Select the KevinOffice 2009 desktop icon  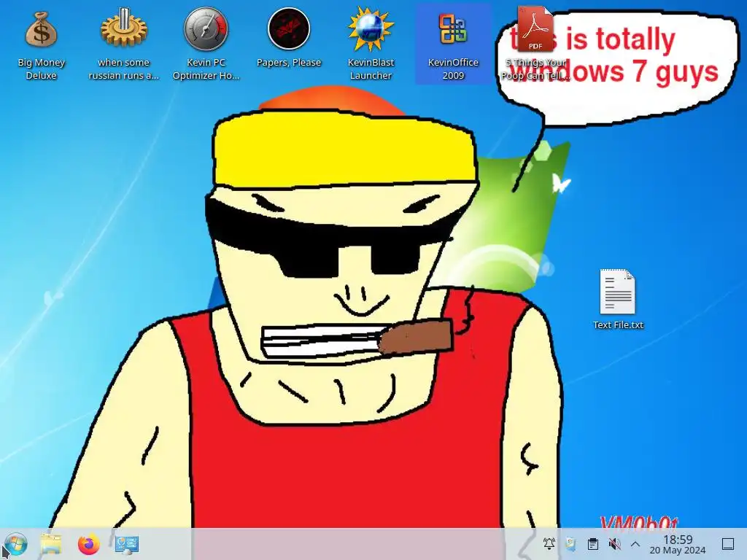point(453,44)
